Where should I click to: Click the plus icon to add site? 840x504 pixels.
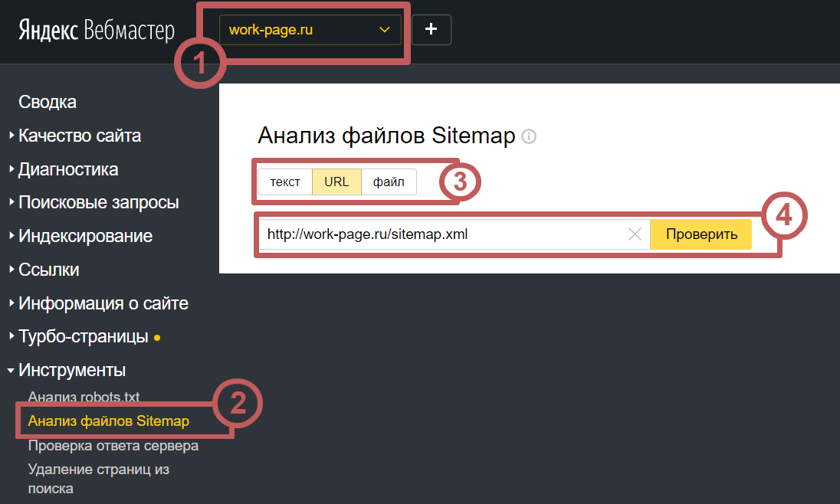(x=431, y=30)
